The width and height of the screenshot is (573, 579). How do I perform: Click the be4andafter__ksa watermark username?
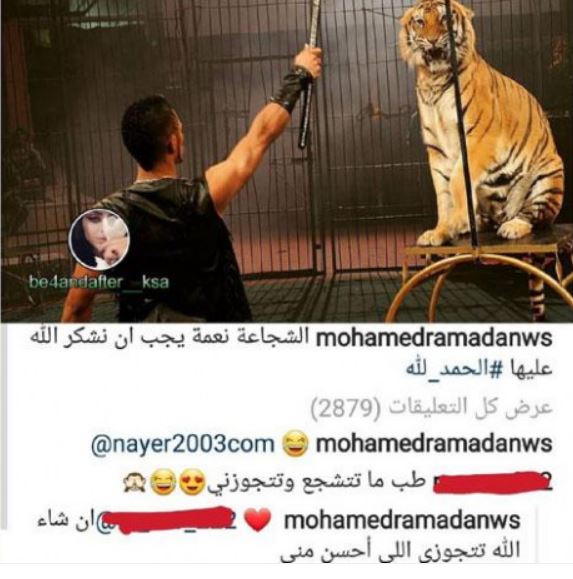[99, 282]
